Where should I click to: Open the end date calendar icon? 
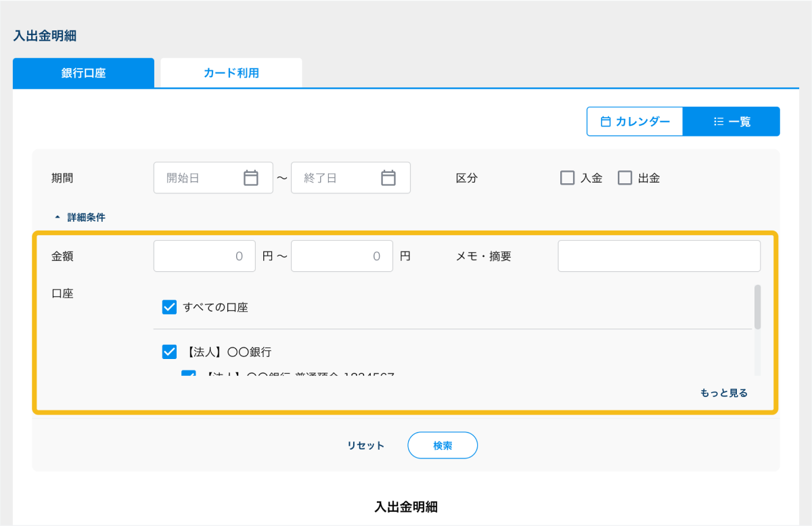coord(388,178)
